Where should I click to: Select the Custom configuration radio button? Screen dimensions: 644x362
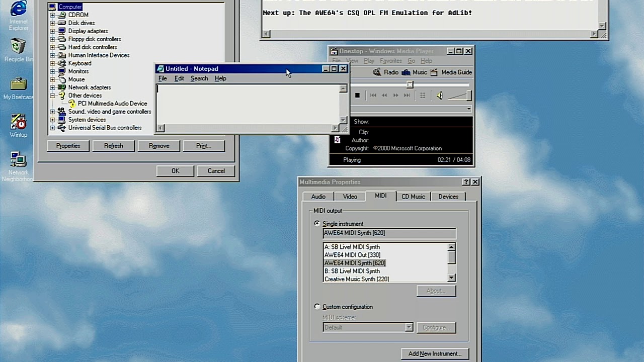[316, 307]
